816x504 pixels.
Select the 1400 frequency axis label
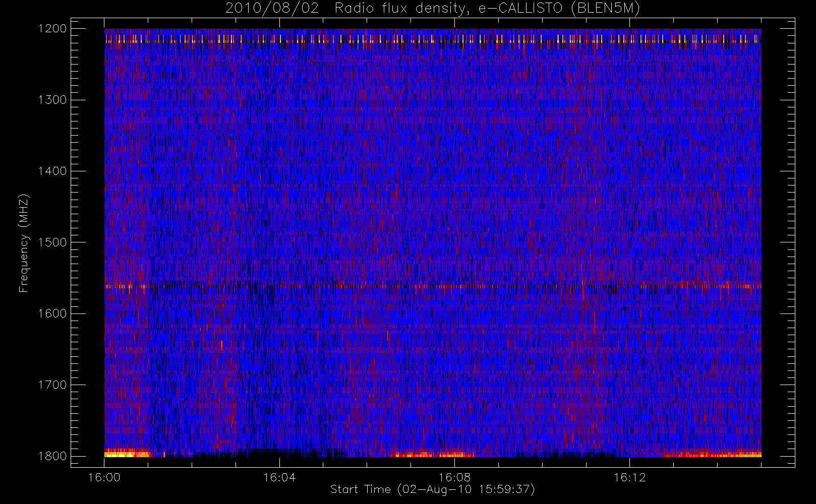[x=52, y=171]
